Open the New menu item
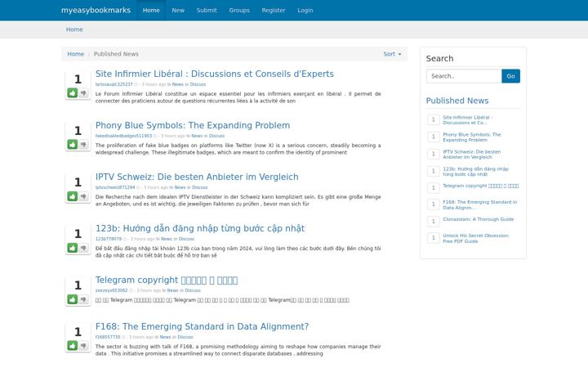The image size is (588, 368). click(x=178, y=10)
